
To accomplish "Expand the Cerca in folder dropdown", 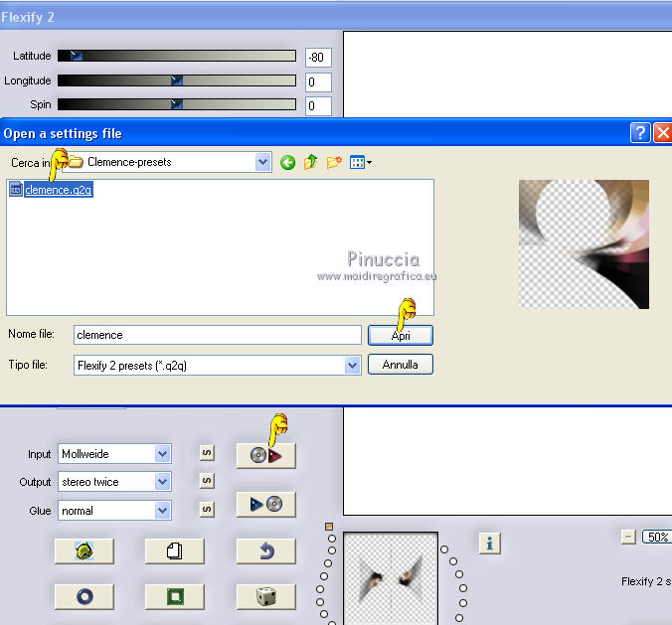I will tap(262, 162).
